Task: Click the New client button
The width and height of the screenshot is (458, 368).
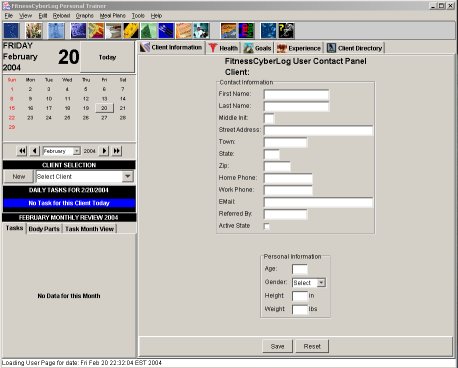Action: [19, 176]
